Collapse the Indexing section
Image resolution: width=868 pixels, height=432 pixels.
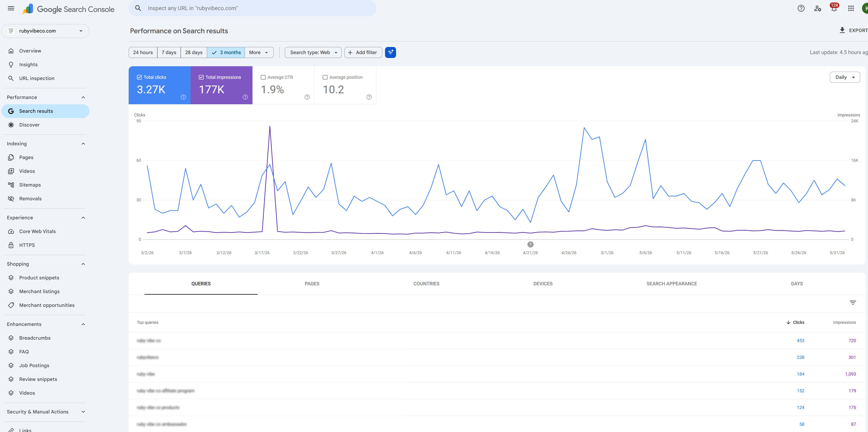point(83,144)
